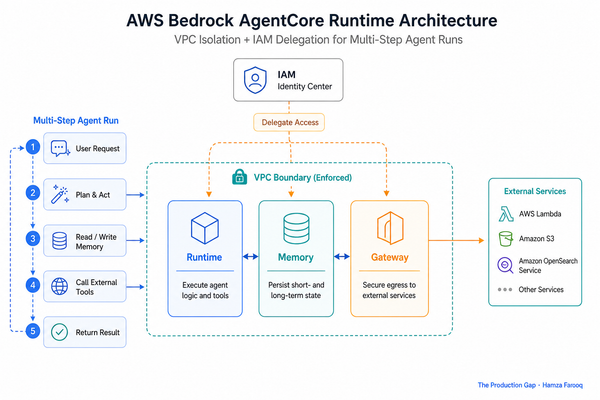Screen dimensions: 600x400
Task: Click the Multi-Step Agent Run heading
Action: click(76, 121)
